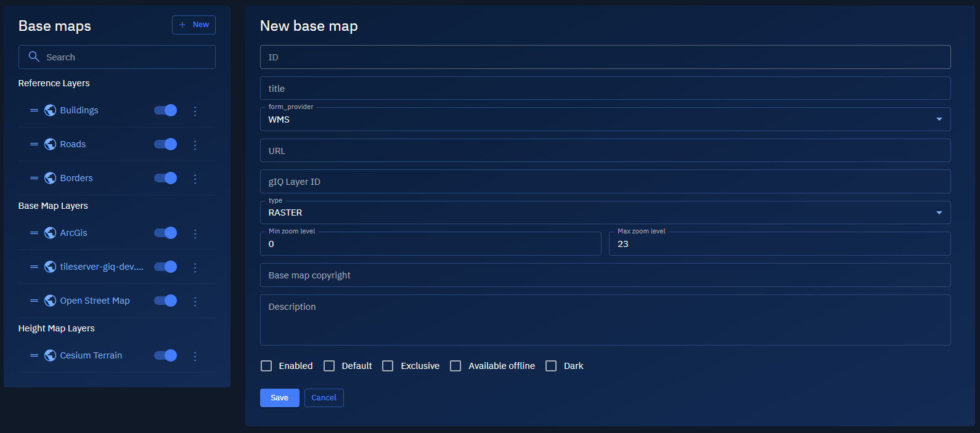Grab the drag handle for tileserver-giq-dev layer
The width and height of the screenshot is (980, 433).
pyautogui.click(x=34, y=267)
